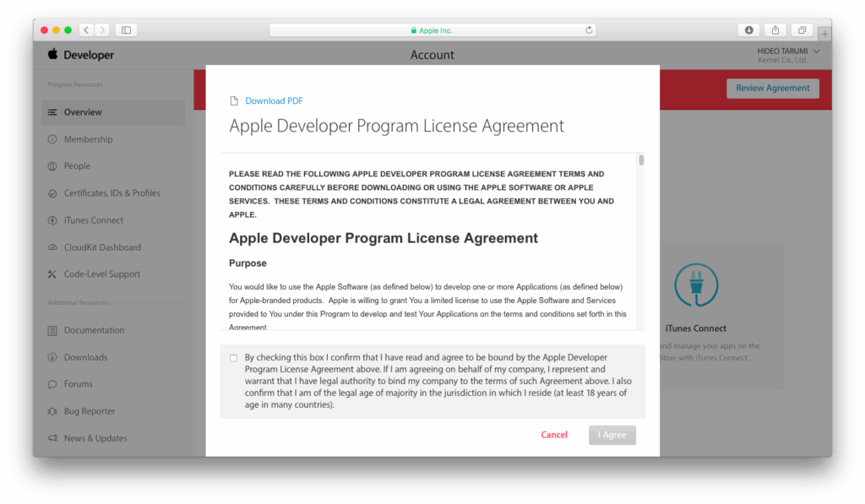Image resolution: width=865 pixels, height=504 pixels.
Task: Click the Safari back arrow button
Action: point(87,30)
